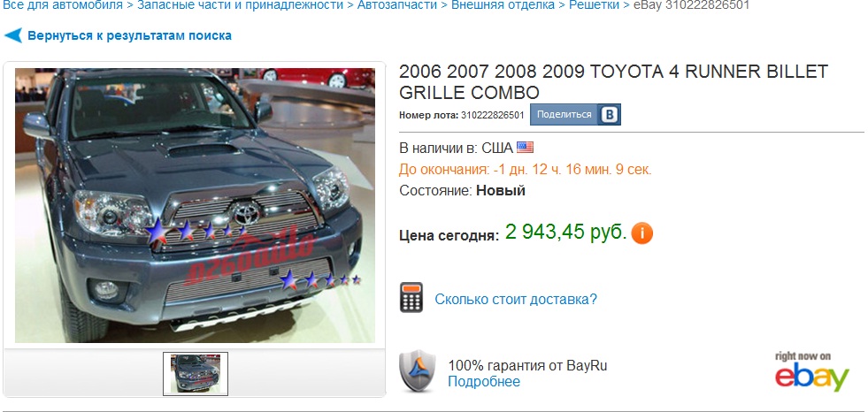The height and width of the screenshot is (412, 868).
Task: Select the small Toyota grille thumbnail
Action: [x=196, y=374]
